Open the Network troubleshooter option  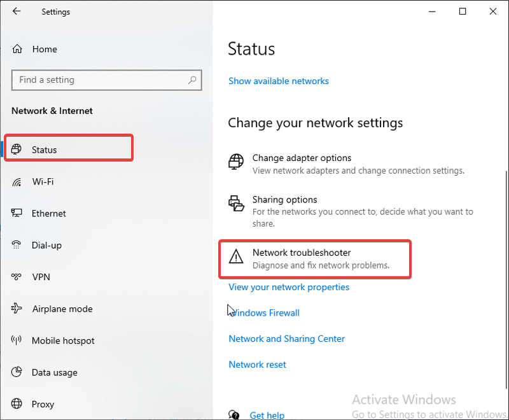point(314,259)
